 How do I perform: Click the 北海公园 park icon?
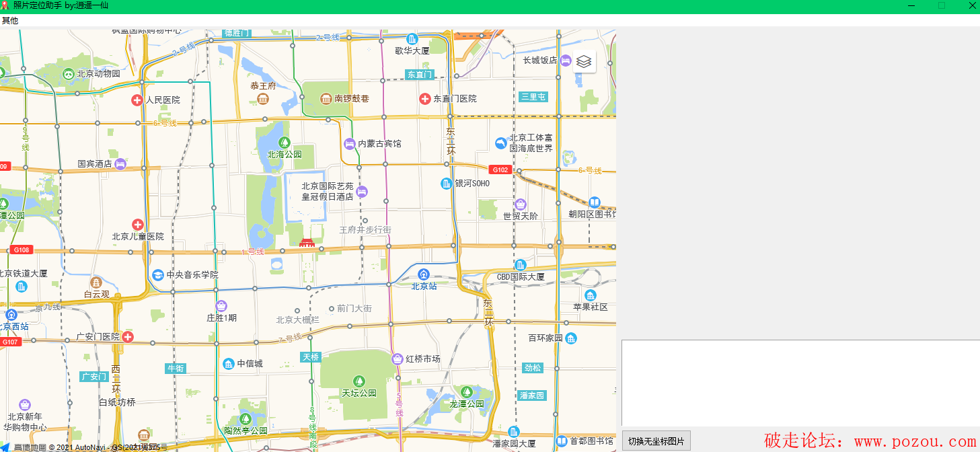(285, 143)
